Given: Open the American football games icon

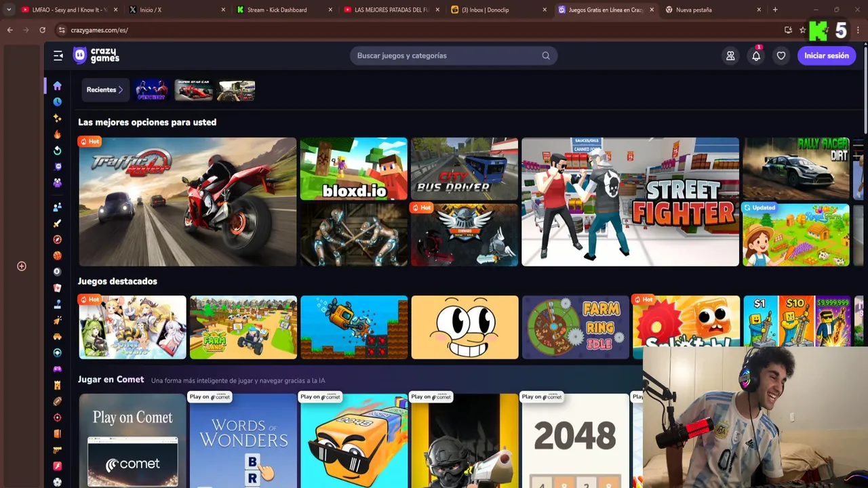Looking at the screenshot, I should pyautogui.click(x=57, y=401).
